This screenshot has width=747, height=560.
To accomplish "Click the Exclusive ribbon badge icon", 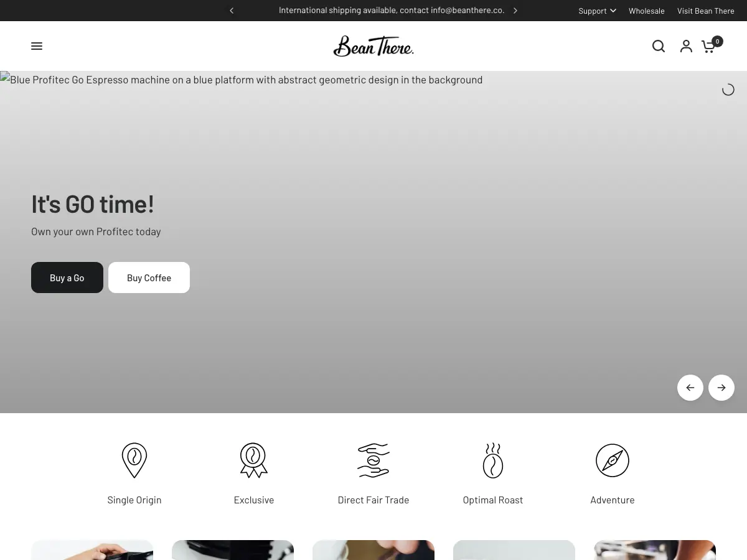I will pos(254,460).
